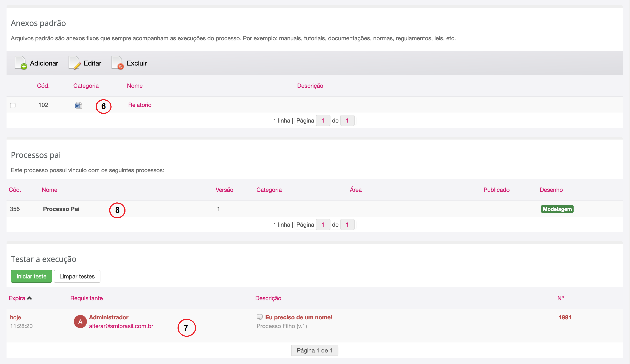Click the Anexos padrão current page number field
The image size is (630, 364).
tap(323, 121)
